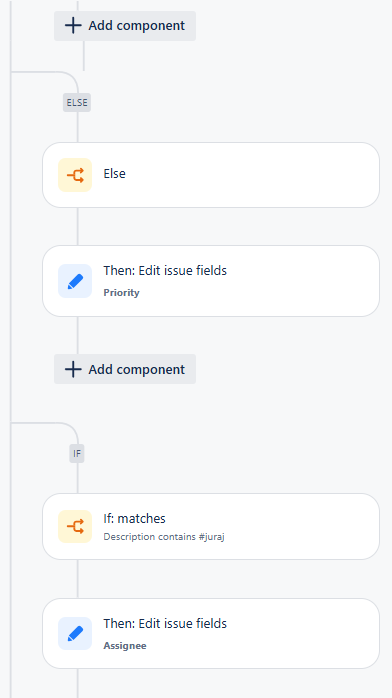Click the branch icon on the If: matches card
The height and width of the screenshot is (698, 392).
75,527
